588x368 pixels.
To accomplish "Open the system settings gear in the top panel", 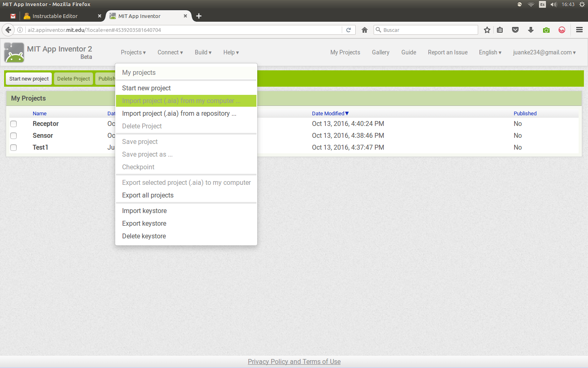I will tap(582, 4).
